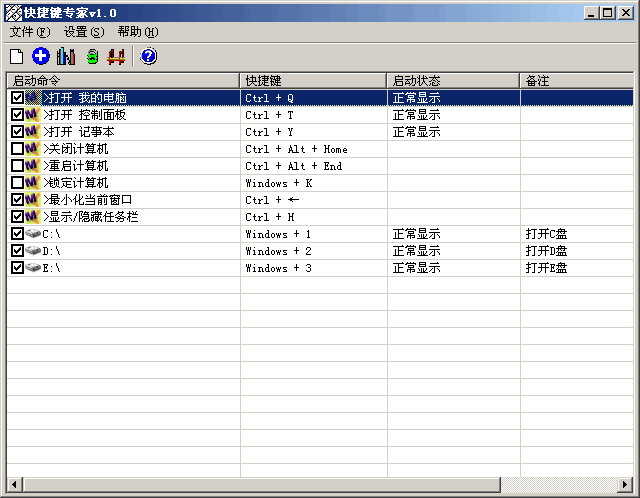Viewport: 640px width, 498px height.
Task: Click the new blank document toolbar icon
Action: click(x=16, y=56)
